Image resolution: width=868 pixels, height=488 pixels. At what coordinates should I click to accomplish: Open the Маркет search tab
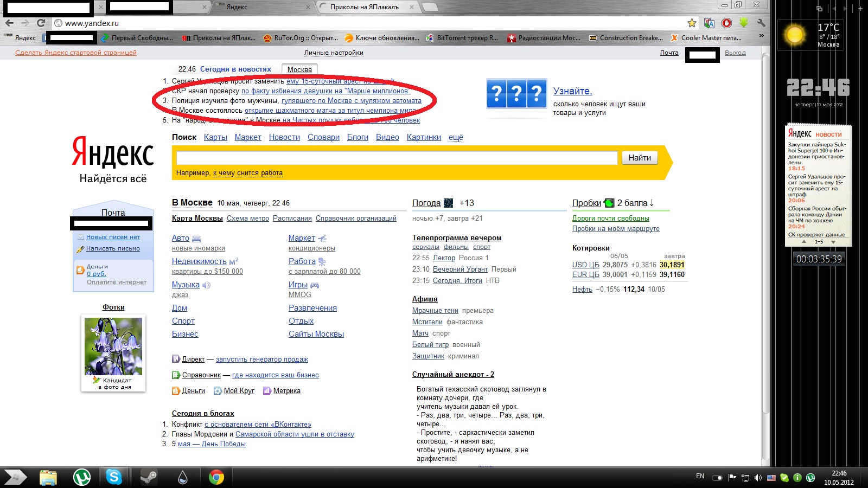(x=248, y=137)
